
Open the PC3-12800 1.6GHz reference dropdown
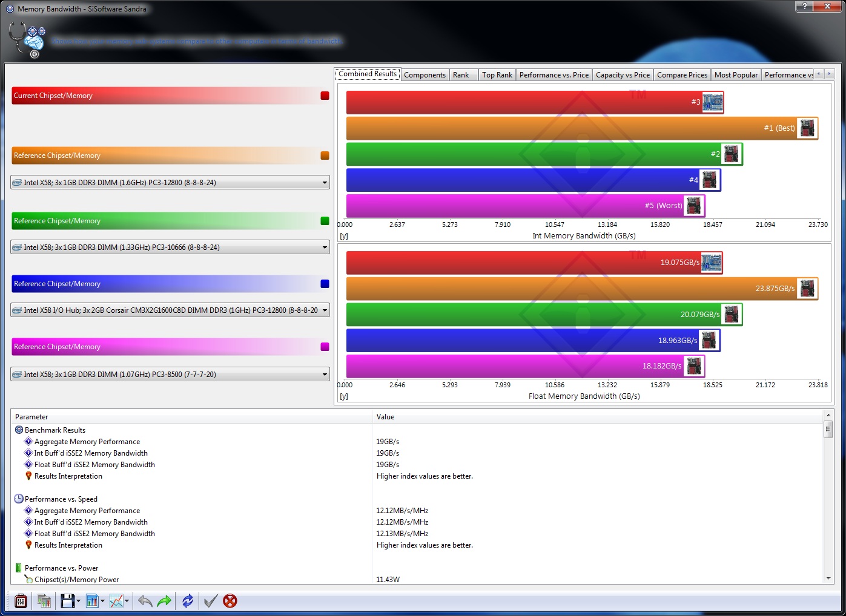[170, 182]
